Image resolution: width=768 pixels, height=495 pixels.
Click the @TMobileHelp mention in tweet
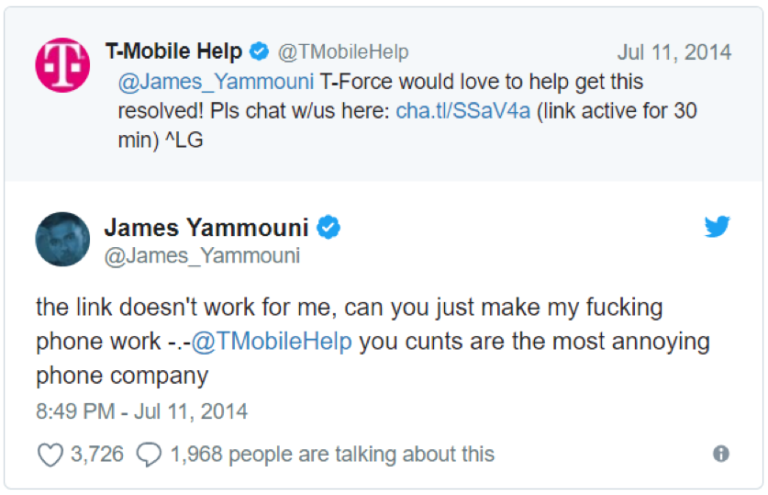[x=272, y=341]
